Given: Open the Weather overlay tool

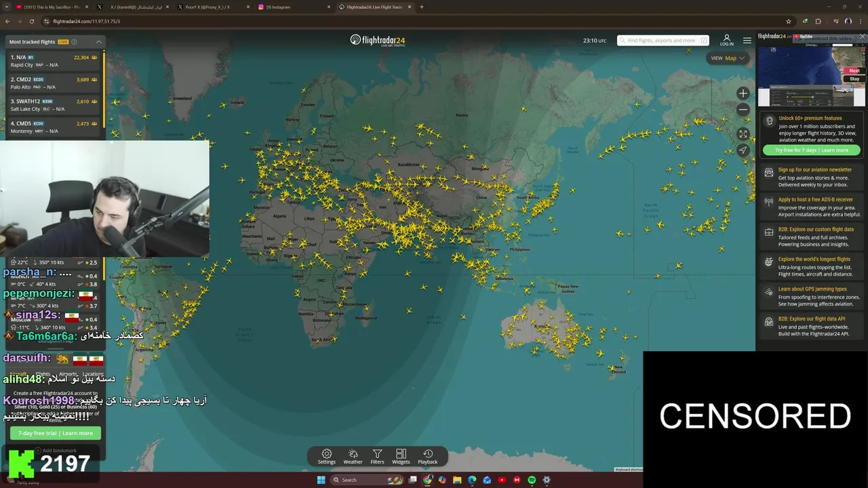Looking at the screenshot, I should (x=353, y=457).
